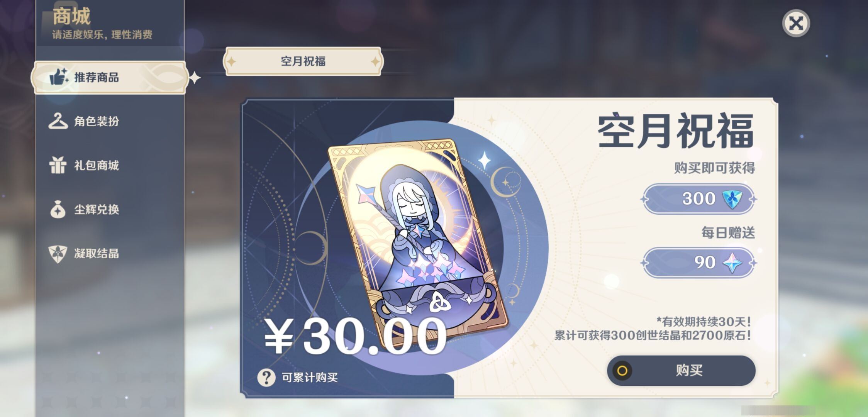This screenshot has width=868, height=417.
Task: Click the 购买 purchase button
Action: tap(681, 371)
